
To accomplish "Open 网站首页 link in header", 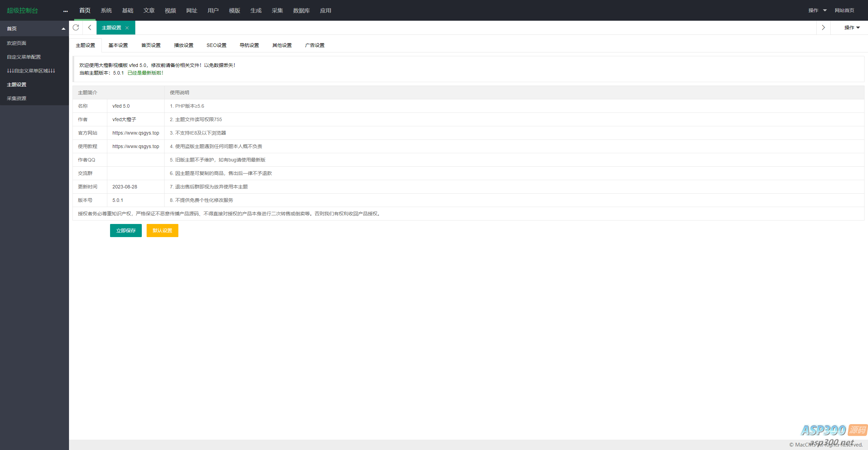I will coord(844,10).
